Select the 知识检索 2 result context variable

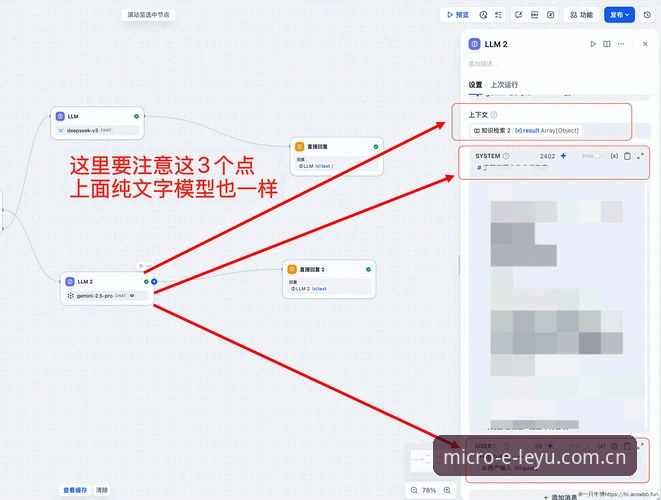[x=526, y=131]
